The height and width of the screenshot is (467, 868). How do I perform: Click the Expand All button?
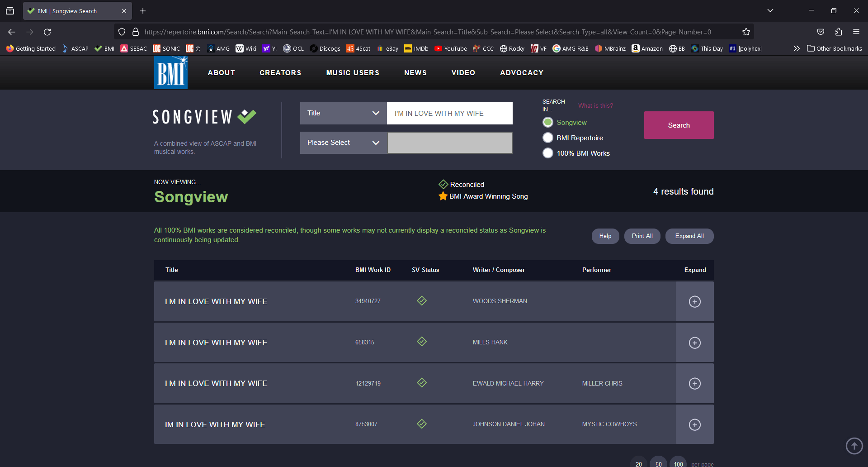point(689,236)
